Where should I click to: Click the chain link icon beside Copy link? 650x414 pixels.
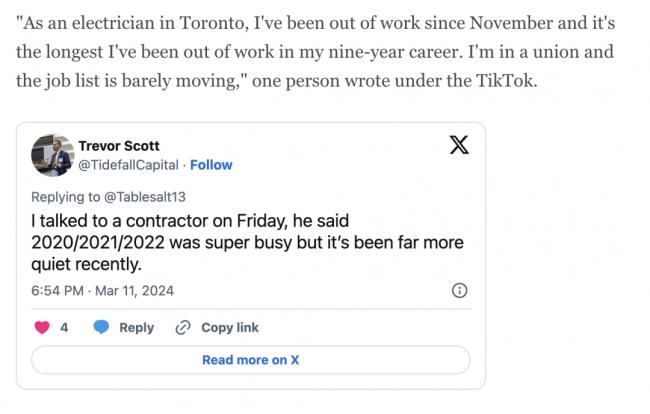(x=183, y=327)
